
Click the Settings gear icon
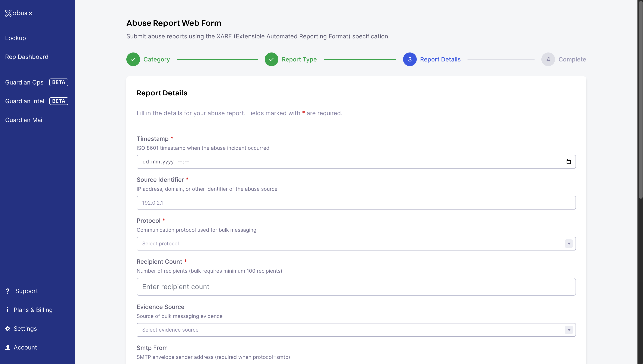pos(8,329)
